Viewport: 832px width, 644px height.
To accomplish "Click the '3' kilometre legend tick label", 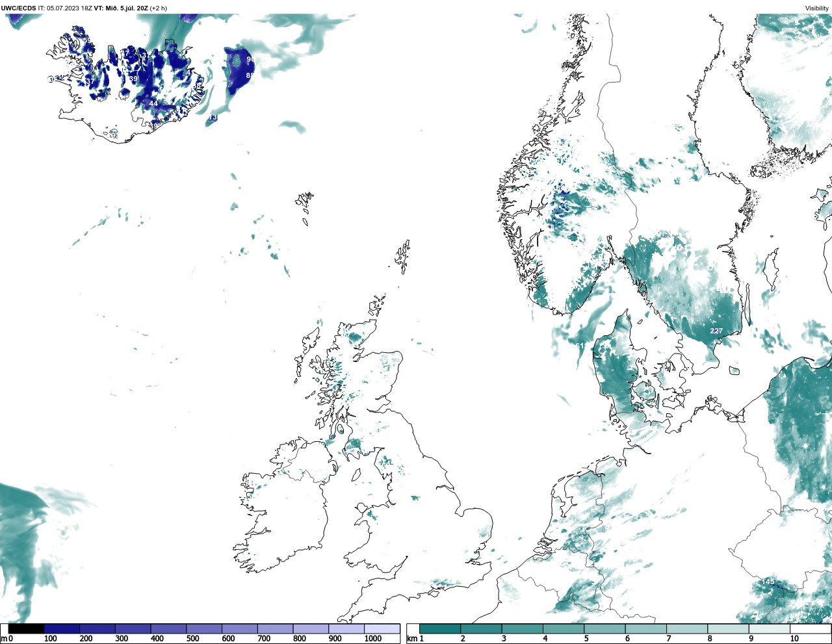I will (x=504, y=639).
